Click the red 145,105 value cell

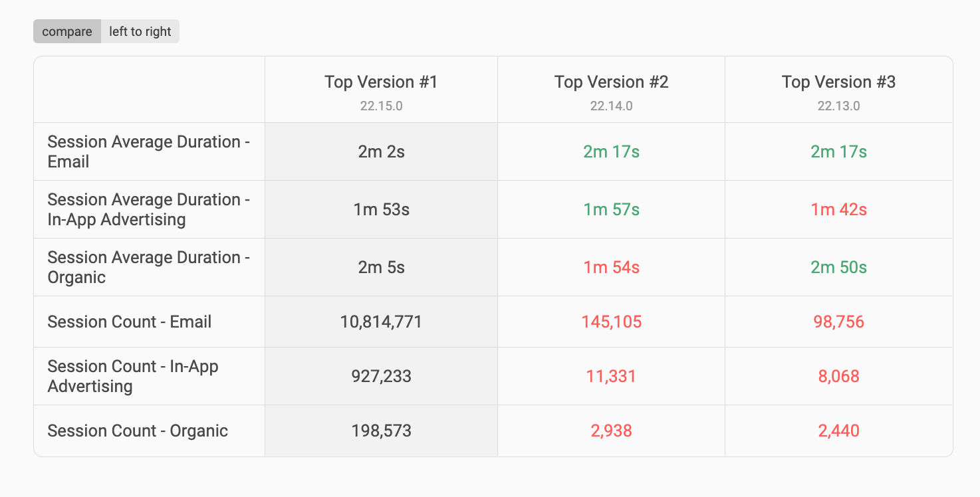(611, 322)
